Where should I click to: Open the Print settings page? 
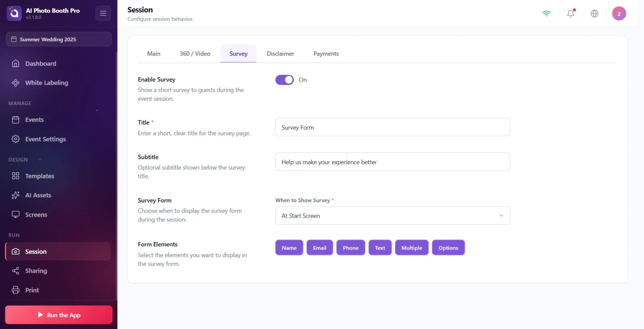(58, 290)
